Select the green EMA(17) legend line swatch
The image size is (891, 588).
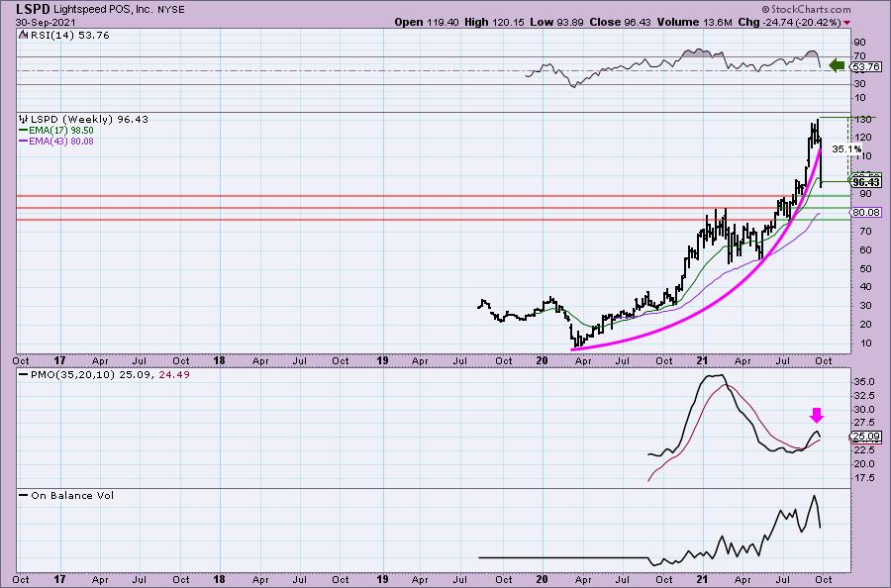(x=24, y=131)
